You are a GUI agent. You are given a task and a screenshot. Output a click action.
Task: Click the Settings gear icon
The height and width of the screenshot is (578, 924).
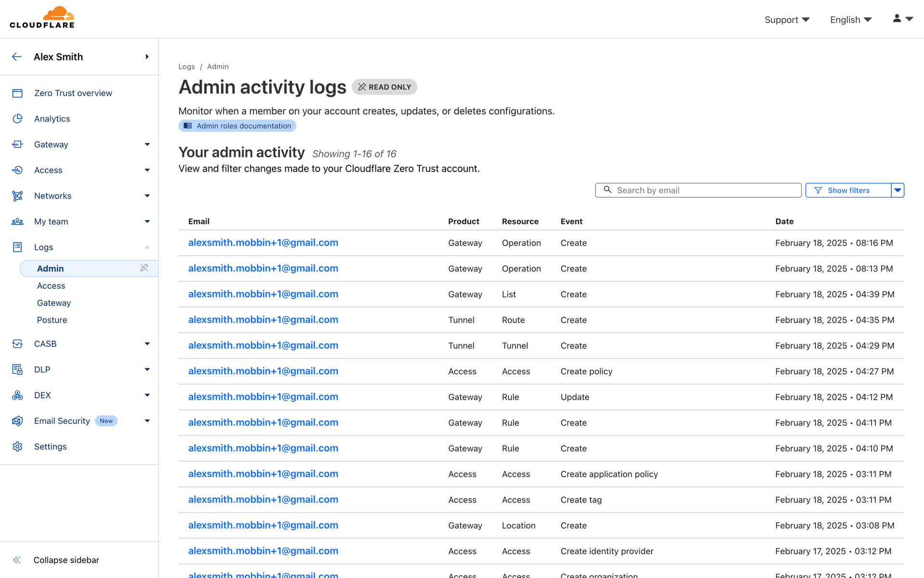[x=17, y=447]
